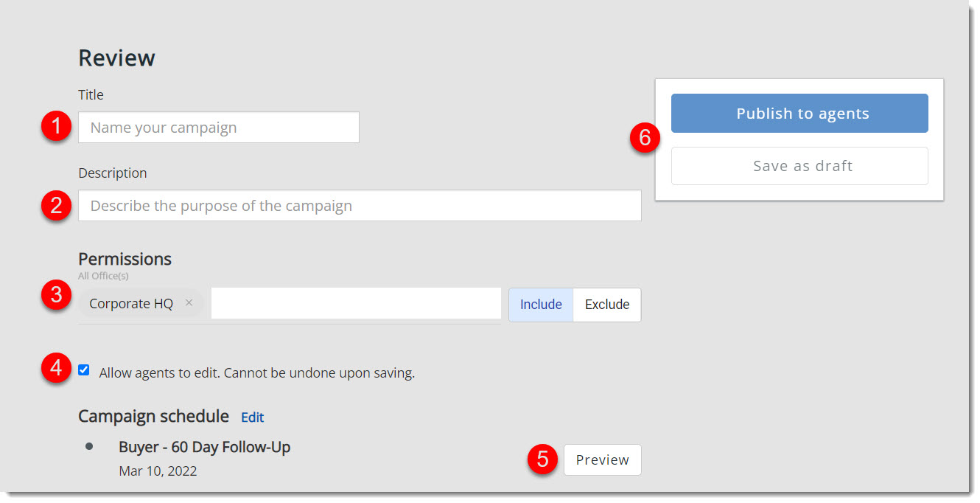Click the Edit link next to Campaign schedule
Viewport: 980px width, 503px height.
252,417
